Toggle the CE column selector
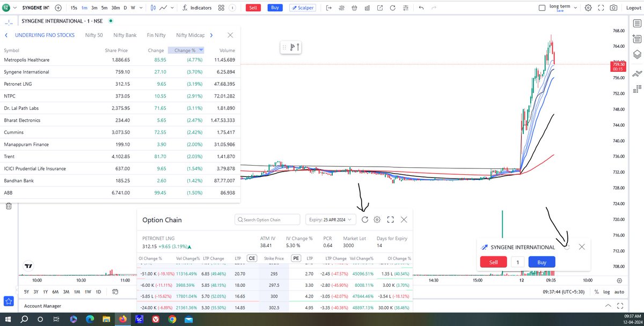 tap(251, 258)
